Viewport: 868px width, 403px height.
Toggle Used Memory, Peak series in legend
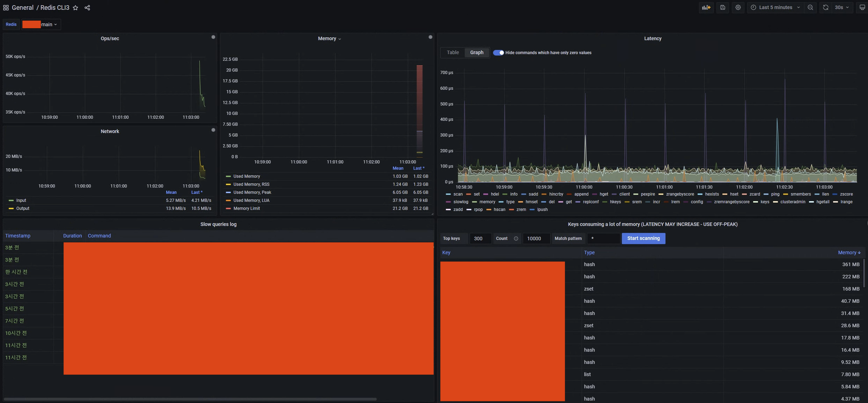click(252, 192)
